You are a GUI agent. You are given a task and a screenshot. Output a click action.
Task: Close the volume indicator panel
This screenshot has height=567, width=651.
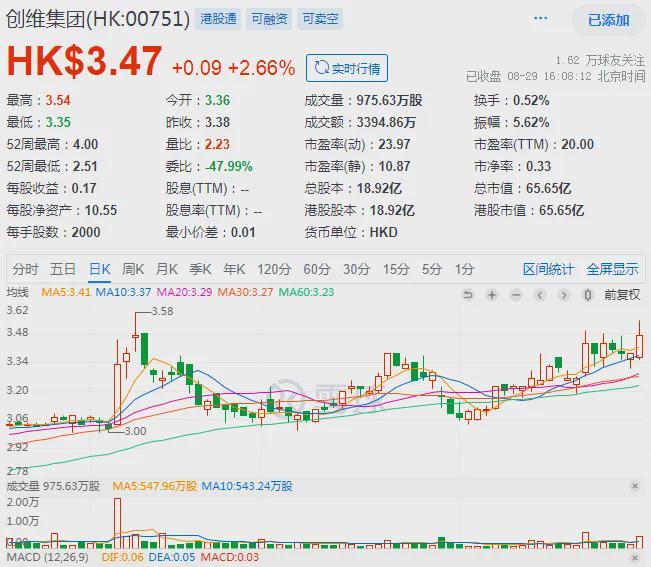tap(635, 486)
